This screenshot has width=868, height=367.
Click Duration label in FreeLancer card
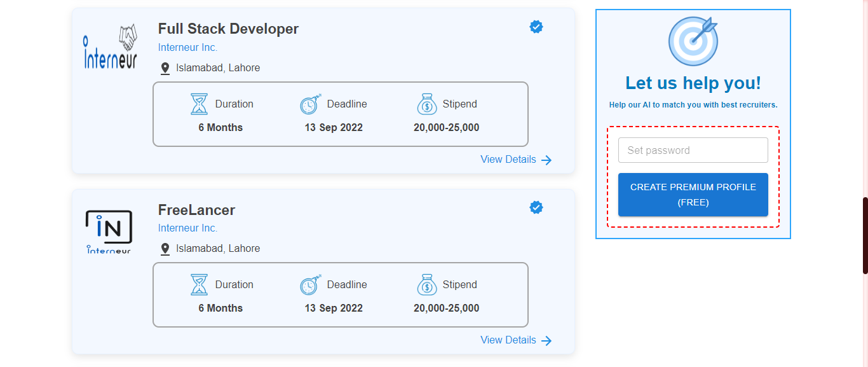(x=234, y=284)
